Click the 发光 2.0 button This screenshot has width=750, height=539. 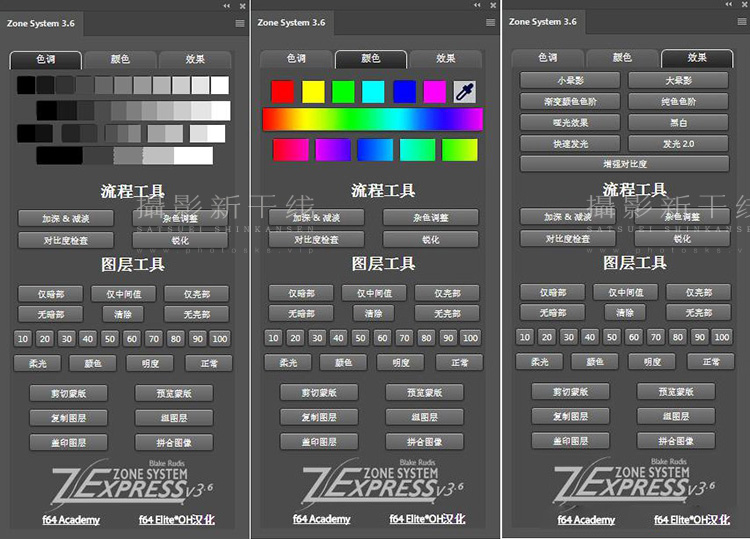pyautogui.click(x=678, y=143)
